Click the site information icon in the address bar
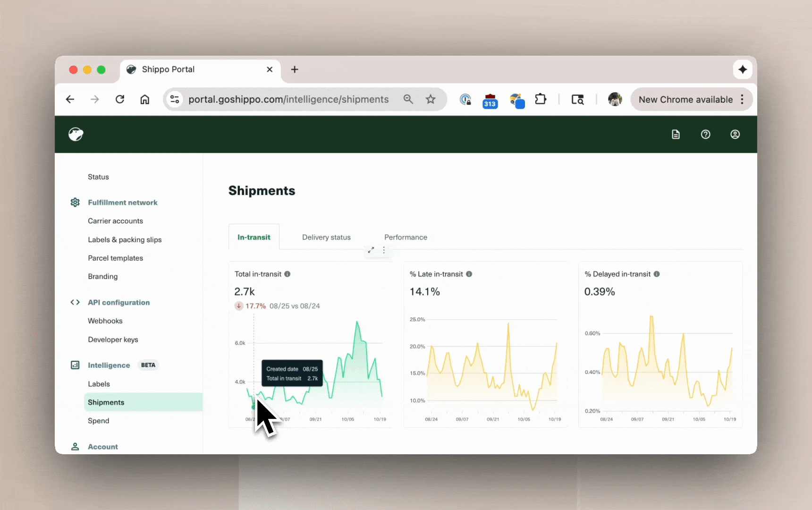The image size is (812, 510). coord(175,99)
